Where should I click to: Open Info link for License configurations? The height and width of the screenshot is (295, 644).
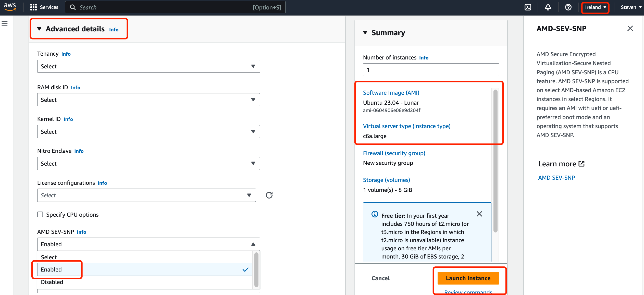(x=102, y=183)
